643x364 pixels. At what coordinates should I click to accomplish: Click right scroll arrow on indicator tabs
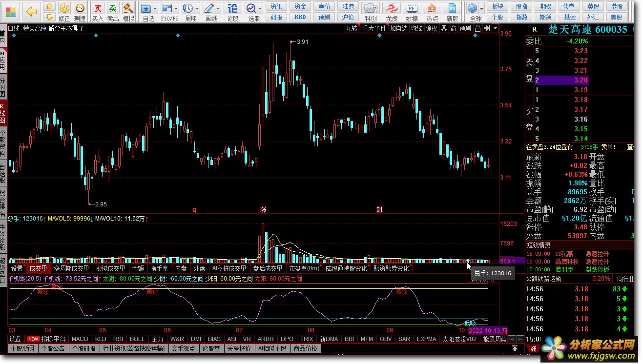tap(520, 339)
